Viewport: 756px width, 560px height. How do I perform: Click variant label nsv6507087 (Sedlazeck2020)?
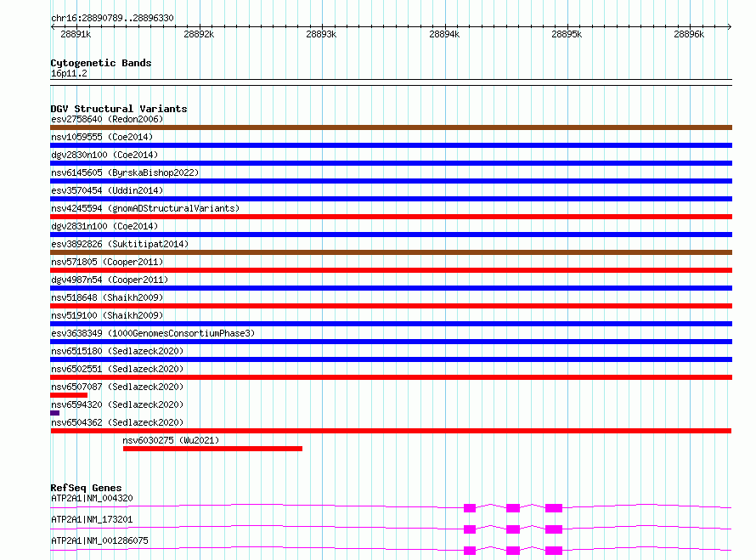point(117,387)
